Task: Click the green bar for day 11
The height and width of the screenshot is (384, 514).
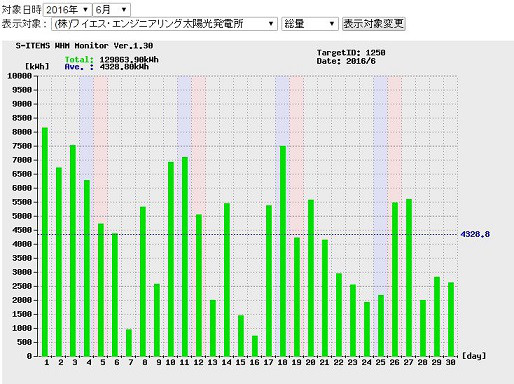Action: (185, 257)
